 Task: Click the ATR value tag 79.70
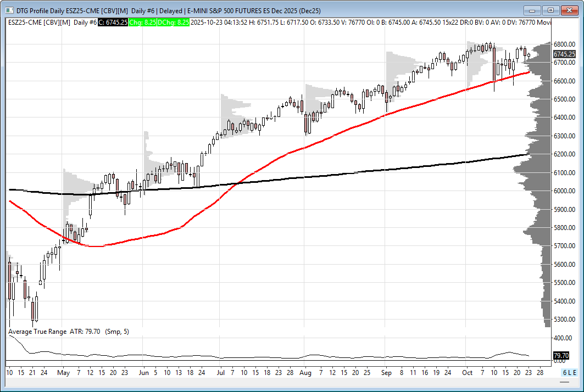pyautogui.click(x=560, y=355)
